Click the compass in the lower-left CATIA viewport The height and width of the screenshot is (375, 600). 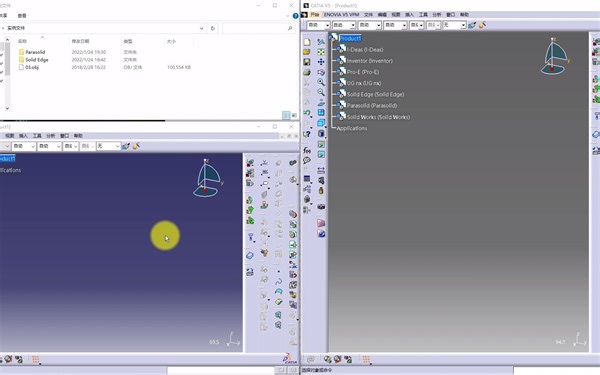point(207,178)
